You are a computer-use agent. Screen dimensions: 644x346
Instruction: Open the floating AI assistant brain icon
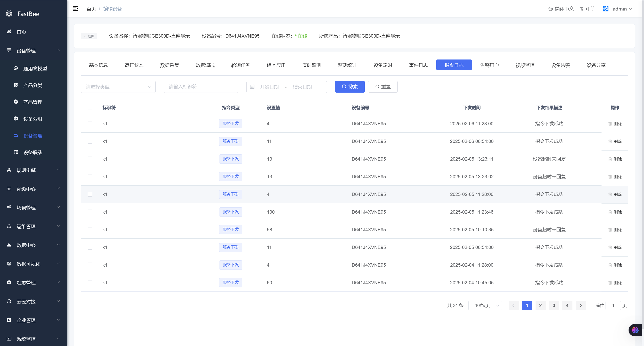pos(635,330)
